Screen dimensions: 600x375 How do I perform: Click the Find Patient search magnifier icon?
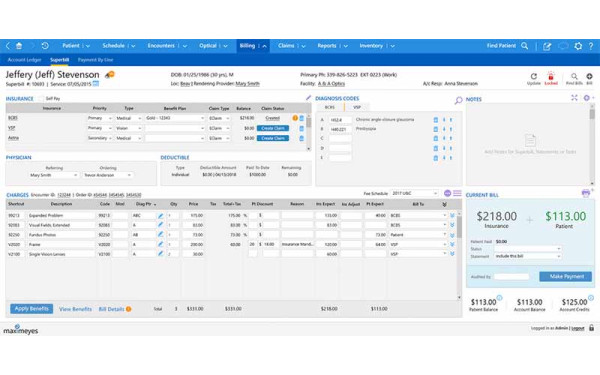click(x=525, y=46)
